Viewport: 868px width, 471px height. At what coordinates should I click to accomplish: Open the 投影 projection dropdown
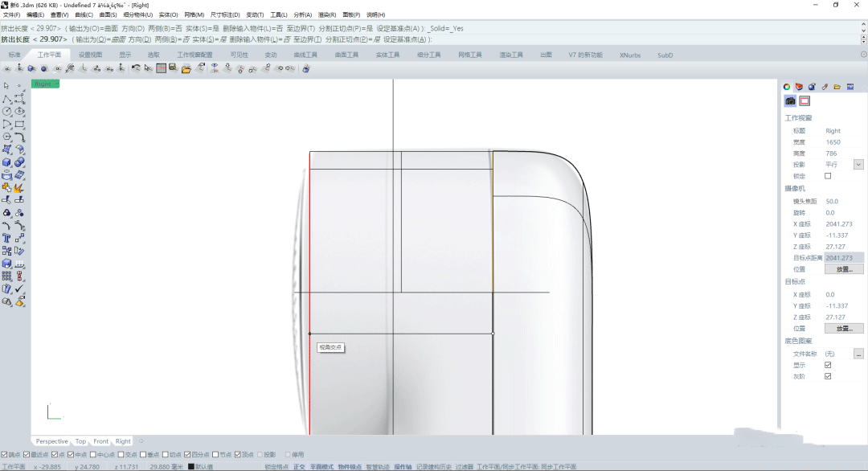pyautogui.click(x=858, y=165)
